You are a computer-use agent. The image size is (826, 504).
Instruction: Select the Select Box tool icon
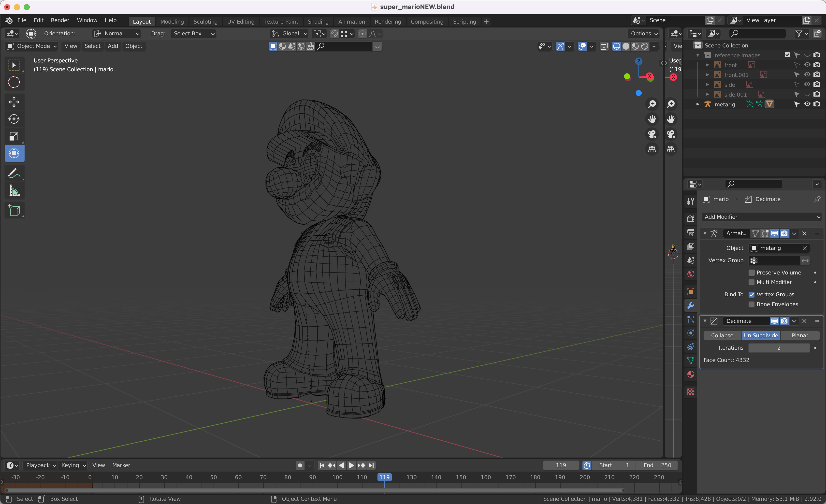tap(14, 65)
